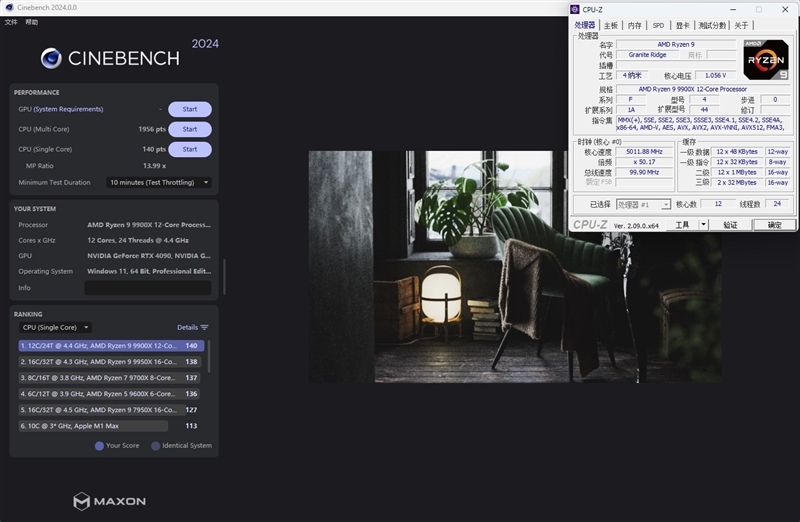Open the Details link in Ranking panel
Viewport: 800px width, 522px height.
coord(187,328)
